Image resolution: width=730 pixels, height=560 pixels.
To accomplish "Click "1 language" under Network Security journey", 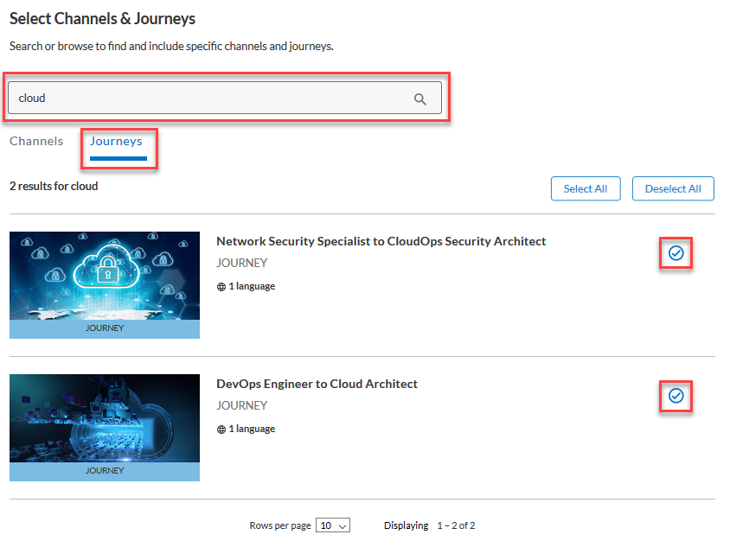I will [x=252, y=287].
